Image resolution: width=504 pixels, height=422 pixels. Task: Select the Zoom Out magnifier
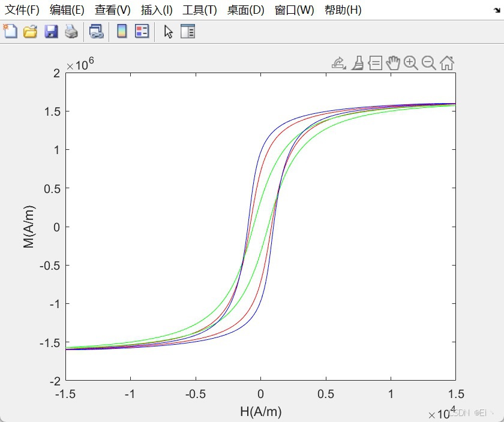[429, 63]
